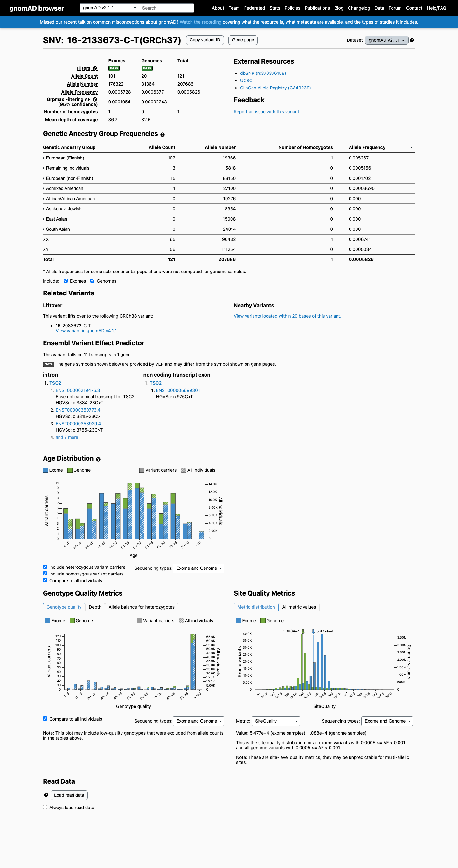This screenshot has width=458, height=868.
Task: Click the exome site quality 5.477e+4 arrow marker
Action: click(313, 632)
